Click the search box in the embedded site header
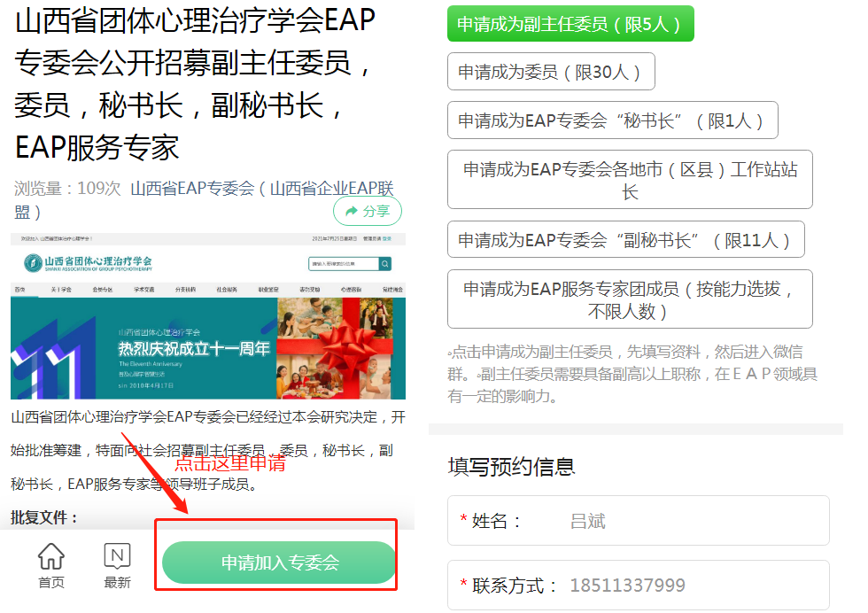Image resolution: width=868 pixels, height=613 pixels. coord(343,264)
